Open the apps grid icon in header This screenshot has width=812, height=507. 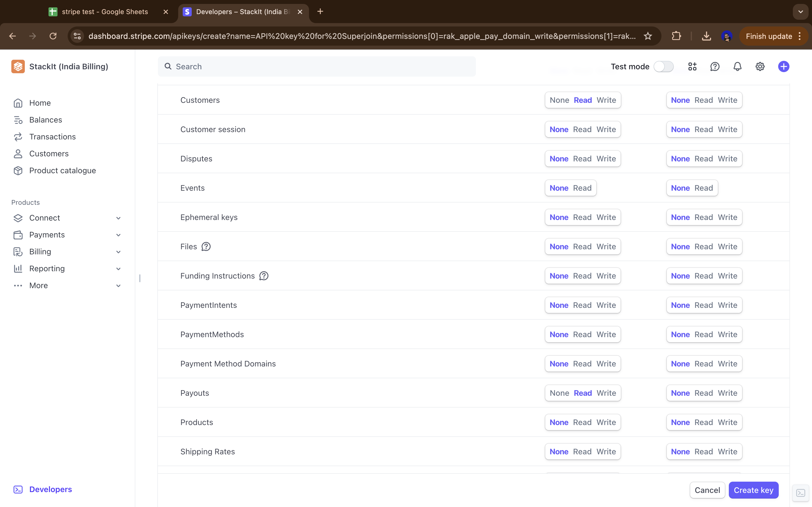[x=692, y=66]
